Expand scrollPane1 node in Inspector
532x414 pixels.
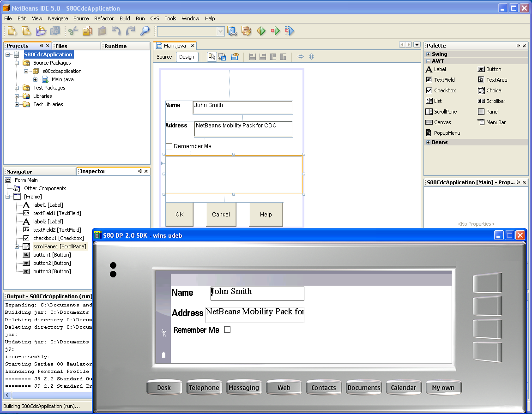tap(17, 246)
